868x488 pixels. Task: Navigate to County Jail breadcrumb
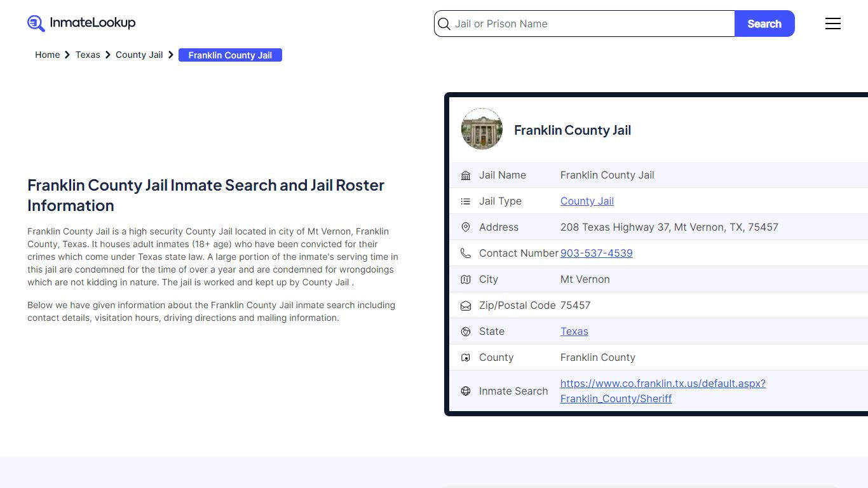click(139, 55)
